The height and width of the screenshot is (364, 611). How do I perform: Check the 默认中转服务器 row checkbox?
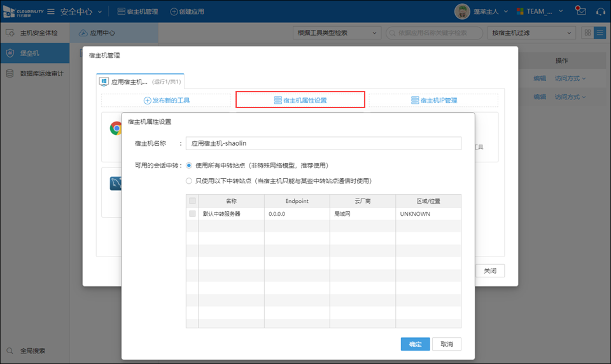[192, 214]
